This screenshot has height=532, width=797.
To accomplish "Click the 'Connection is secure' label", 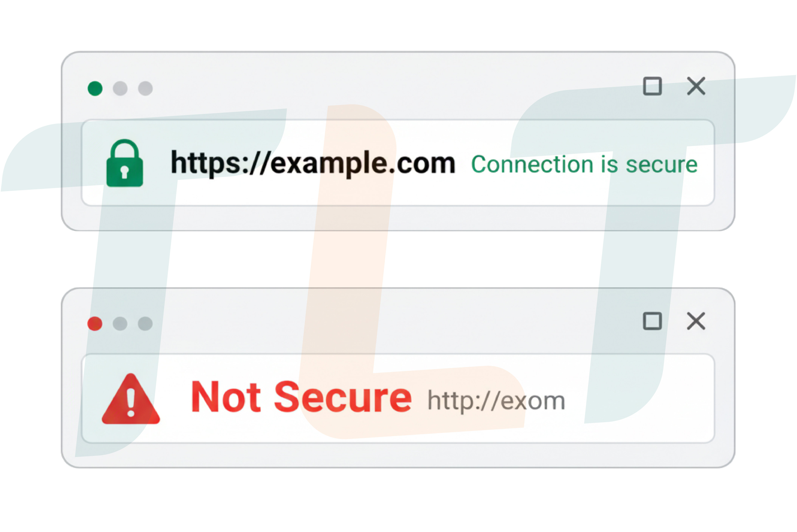I will 584,165.
